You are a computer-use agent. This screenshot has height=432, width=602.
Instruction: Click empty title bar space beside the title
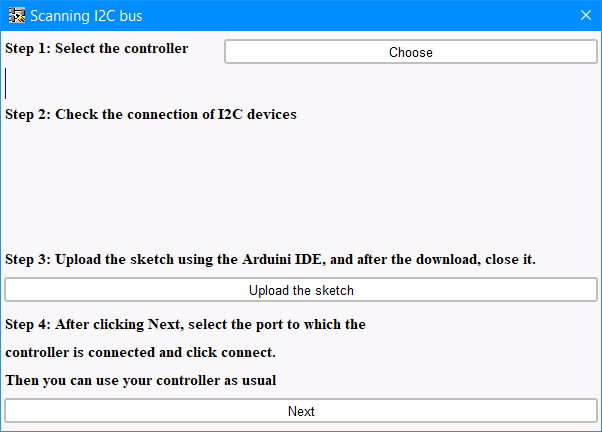(x=357, y=15)
